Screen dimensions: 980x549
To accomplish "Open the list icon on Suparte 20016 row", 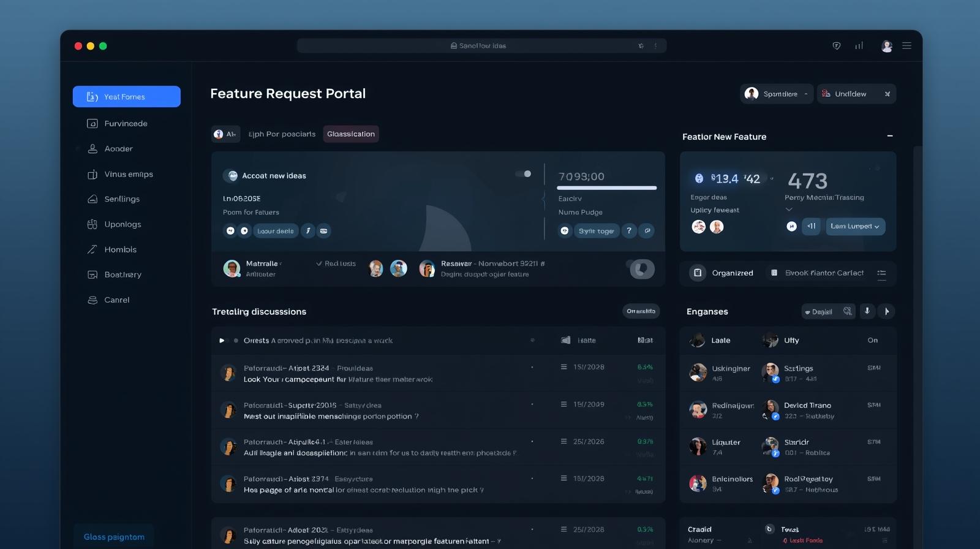I will (x=563, y=404).
